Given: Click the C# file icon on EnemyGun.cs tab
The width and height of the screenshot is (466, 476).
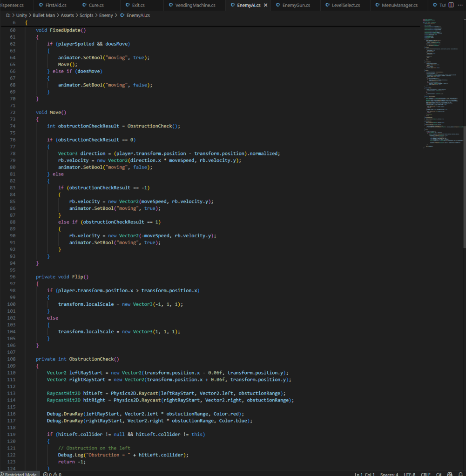Looking at the screenshot, I should point(278,6).
